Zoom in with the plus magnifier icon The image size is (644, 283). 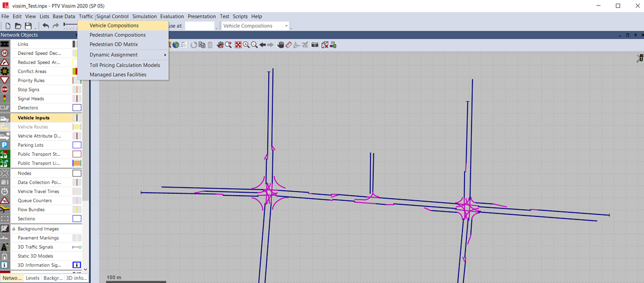[246, 45]
